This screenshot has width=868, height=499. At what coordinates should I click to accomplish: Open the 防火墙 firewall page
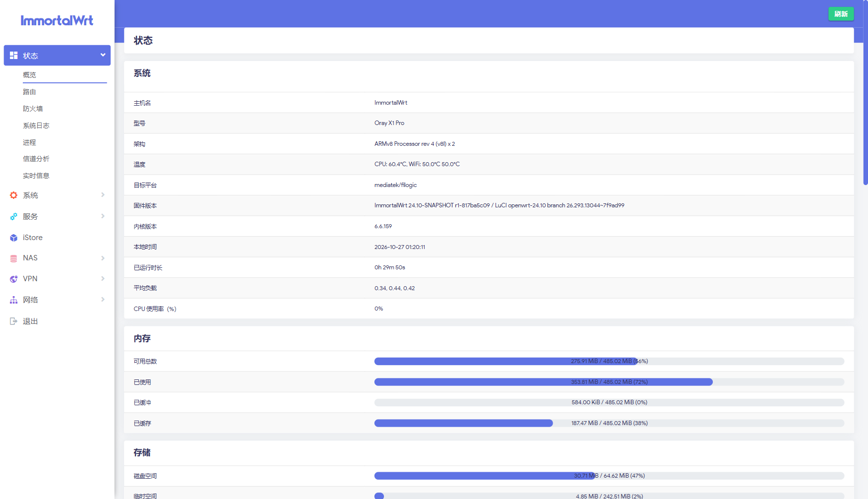tap(33, 109)
